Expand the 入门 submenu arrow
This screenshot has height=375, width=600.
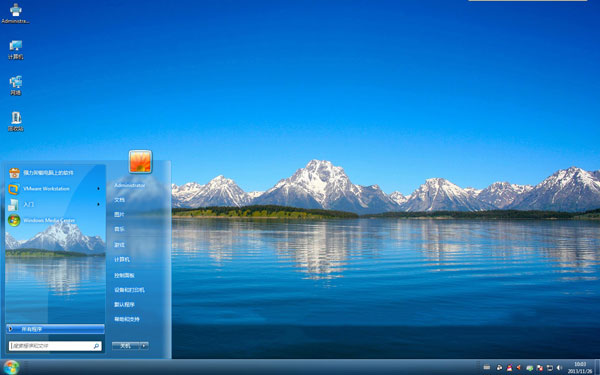click(x=99, y=204)
